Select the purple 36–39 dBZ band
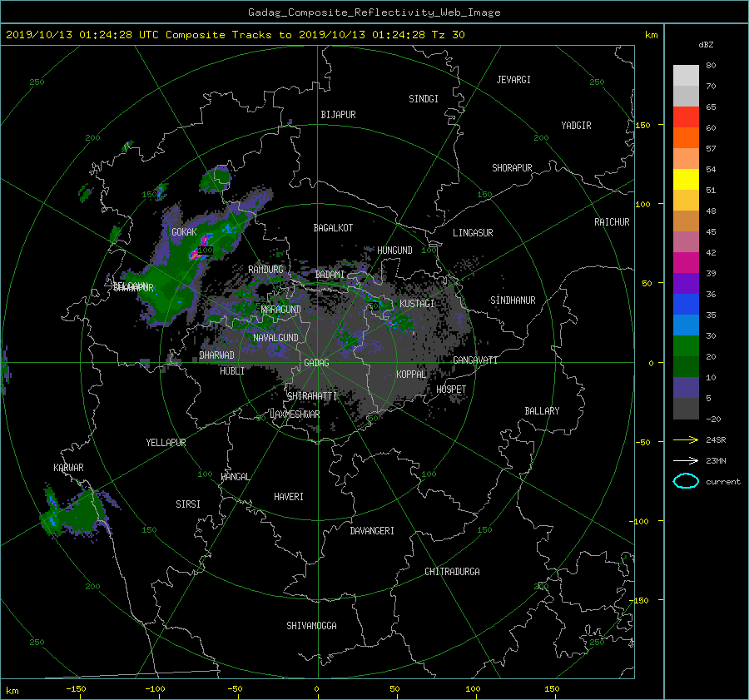The image size is (749, 700). [x=686, y=283]
